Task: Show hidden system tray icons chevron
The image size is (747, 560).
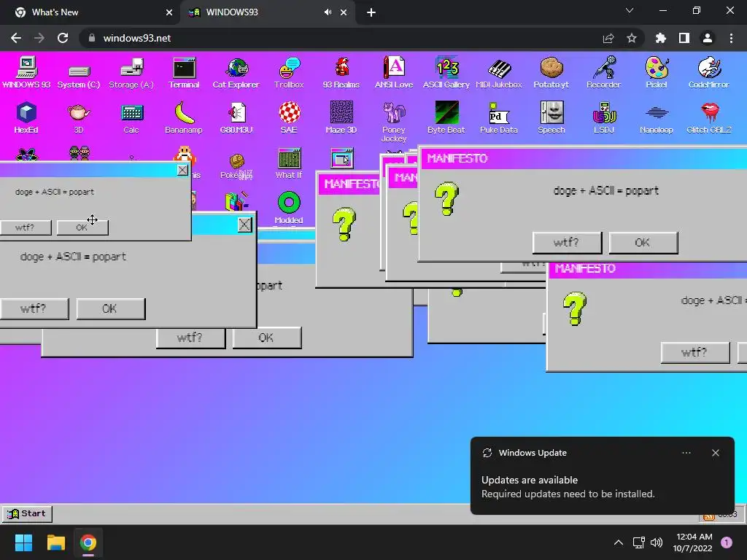Action: 619,542
